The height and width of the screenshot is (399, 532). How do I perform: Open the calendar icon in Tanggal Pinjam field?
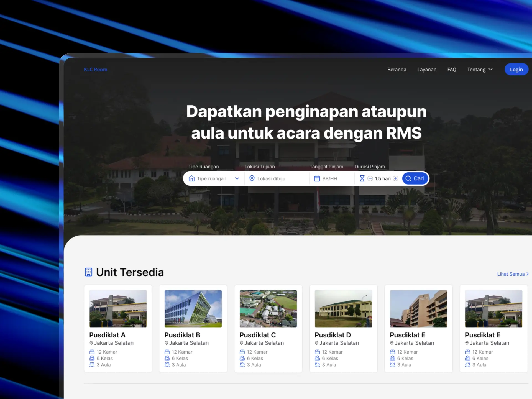[318, 178]
